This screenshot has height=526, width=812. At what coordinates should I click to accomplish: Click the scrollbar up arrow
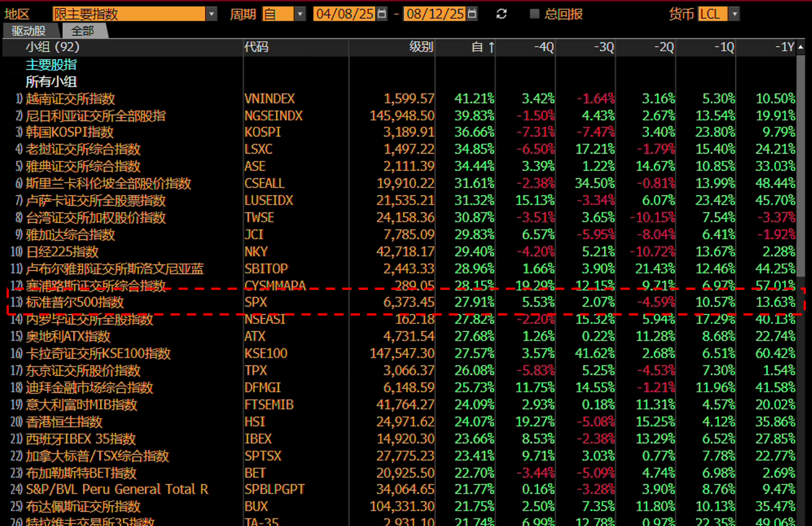tap(801, 47)
